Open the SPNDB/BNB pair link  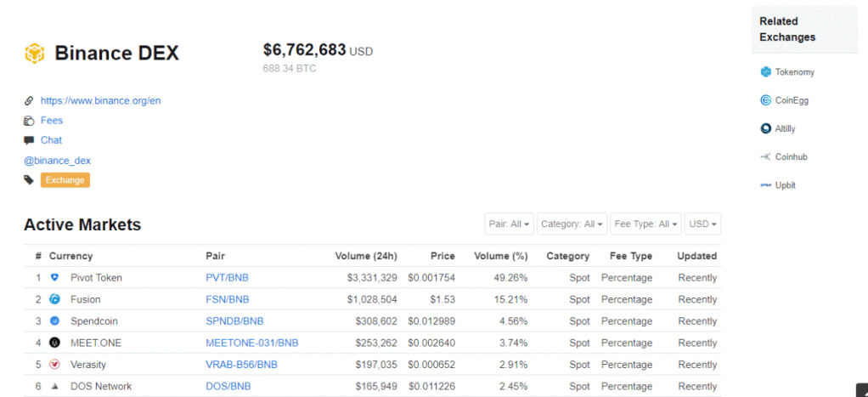coord(234,321)
